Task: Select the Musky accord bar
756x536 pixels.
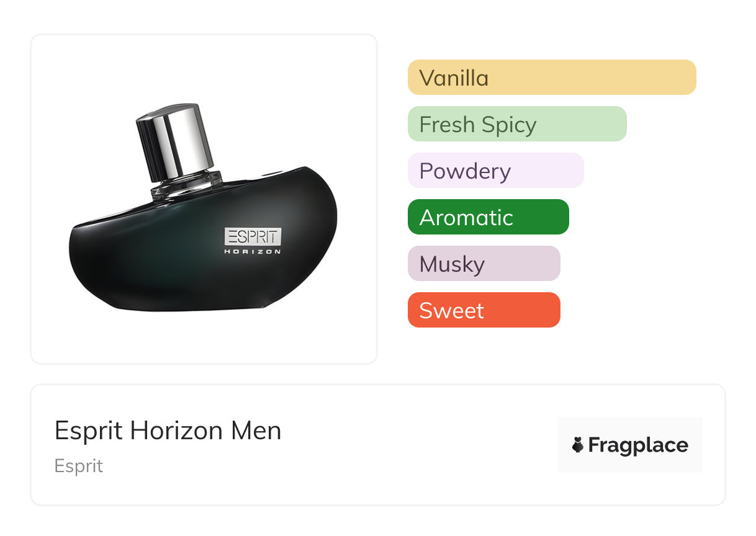Action: (x=484, y=264)
